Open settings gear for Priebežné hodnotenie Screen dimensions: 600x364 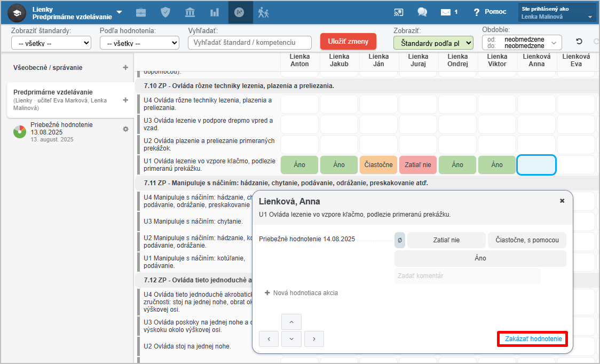(125, 129)
